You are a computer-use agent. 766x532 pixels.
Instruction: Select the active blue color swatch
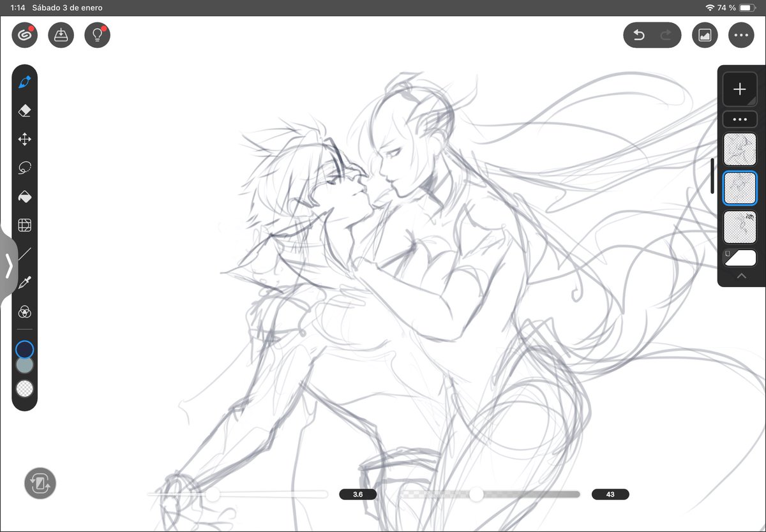click(x=24, y=349)
